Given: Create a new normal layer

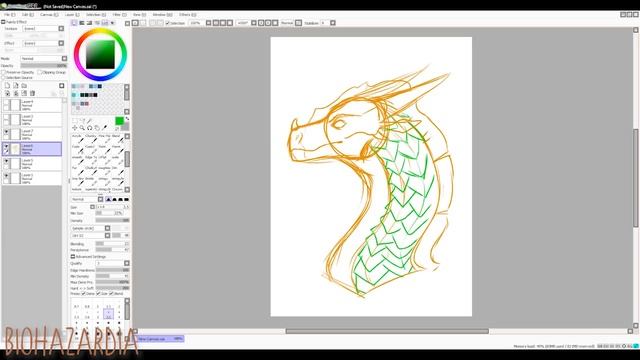Looking at the screenshot, I should [7, 85].
